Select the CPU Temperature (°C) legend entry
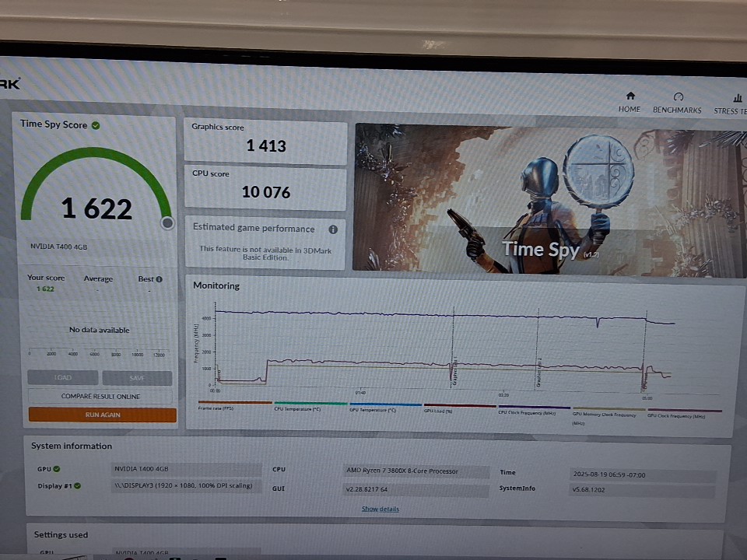 310,407
